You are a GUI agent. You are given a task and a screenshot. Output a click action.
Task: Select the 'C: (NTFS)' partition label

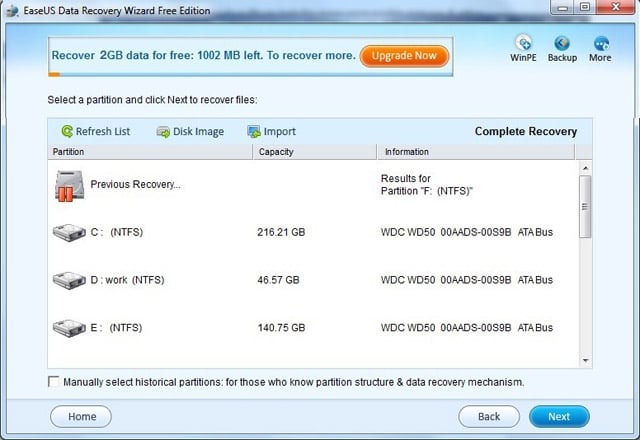click(117, 232)
